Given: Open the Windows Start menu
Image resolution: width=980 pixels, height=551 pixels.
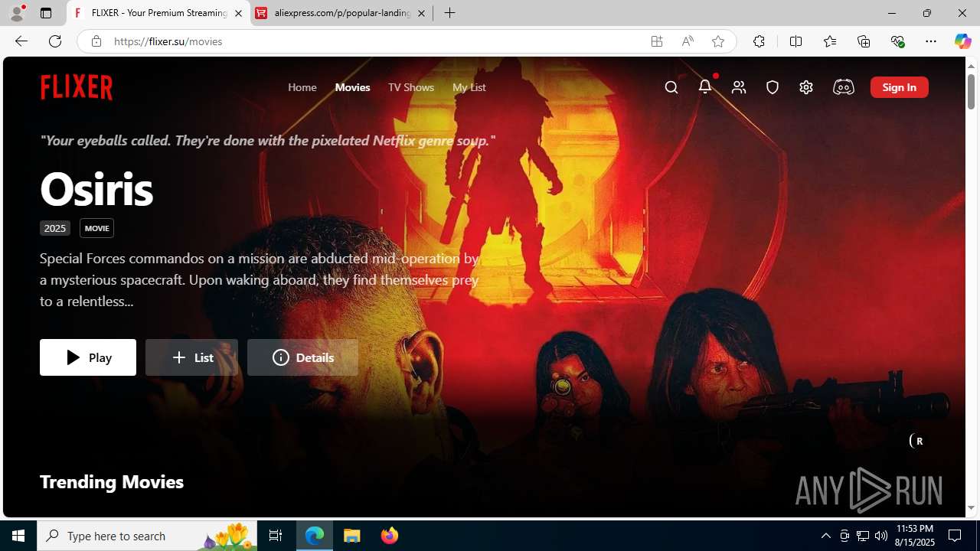Looking at the screenshot, I should pyautogui.click(x=18, y=536).
